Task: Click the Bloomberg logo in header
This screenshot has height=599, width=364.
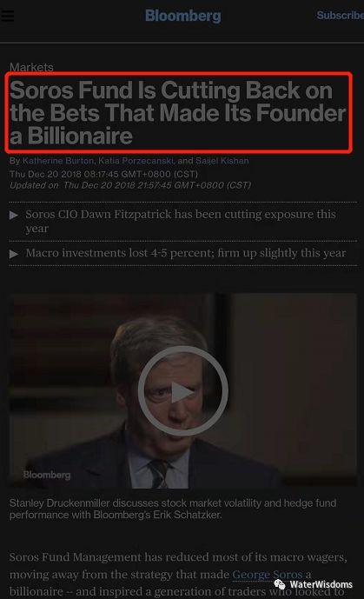Action: 182,16
